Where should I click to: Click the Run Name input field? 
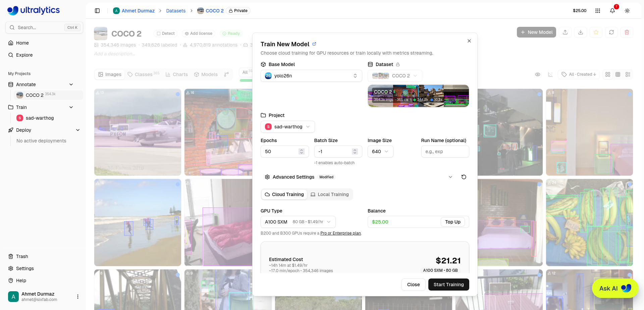click(x=445, y=151)
